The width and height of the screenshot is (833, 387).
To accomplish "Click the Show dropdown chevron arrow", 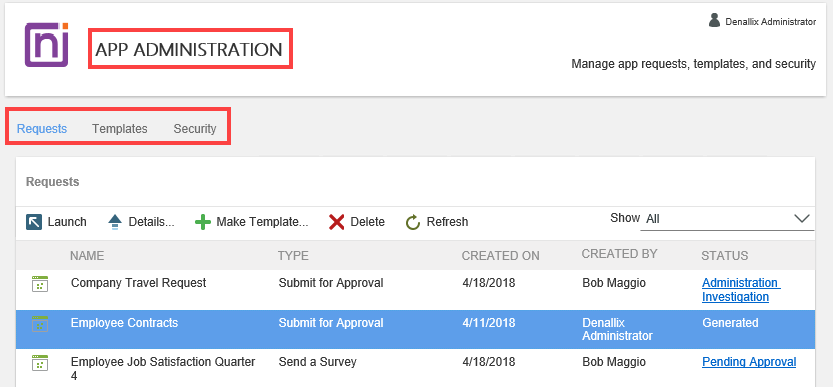I will [x=802, y=218].
